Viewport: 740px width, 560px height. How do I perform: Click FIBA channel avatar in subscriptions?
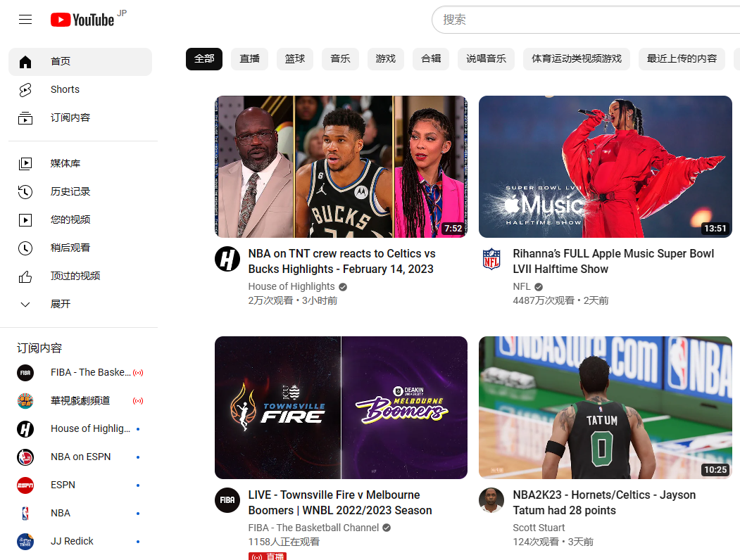tap(25, 372)
